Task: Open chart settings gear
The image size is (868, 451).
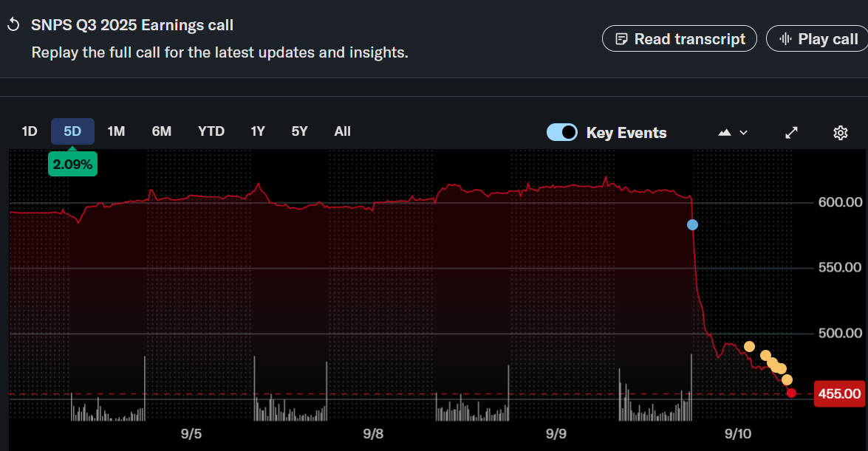Action: [841, 133]
